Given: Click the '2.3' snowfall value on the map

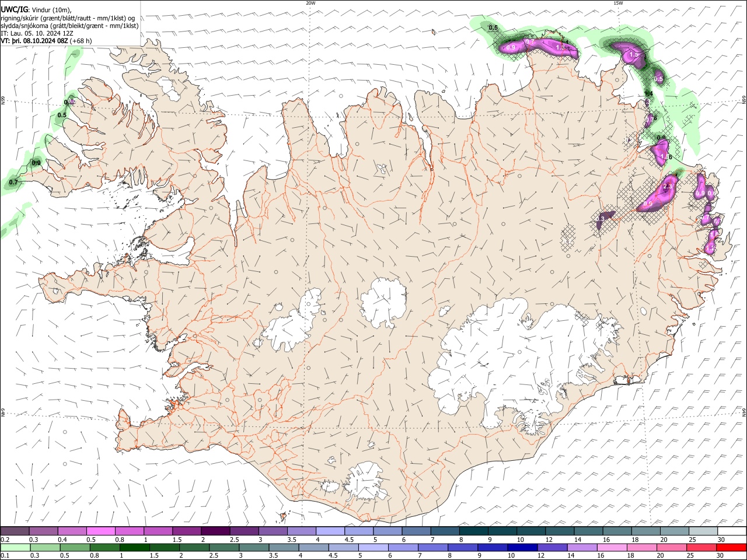Looking at the screenshot, I should [668, 186].
